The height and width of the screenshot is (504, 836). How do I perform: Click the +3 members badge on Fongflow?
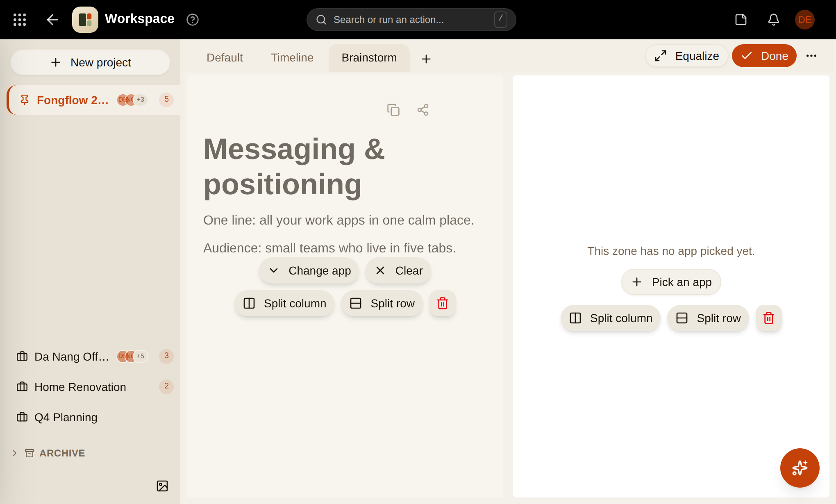pyautogui.click(x=141, y=100)
